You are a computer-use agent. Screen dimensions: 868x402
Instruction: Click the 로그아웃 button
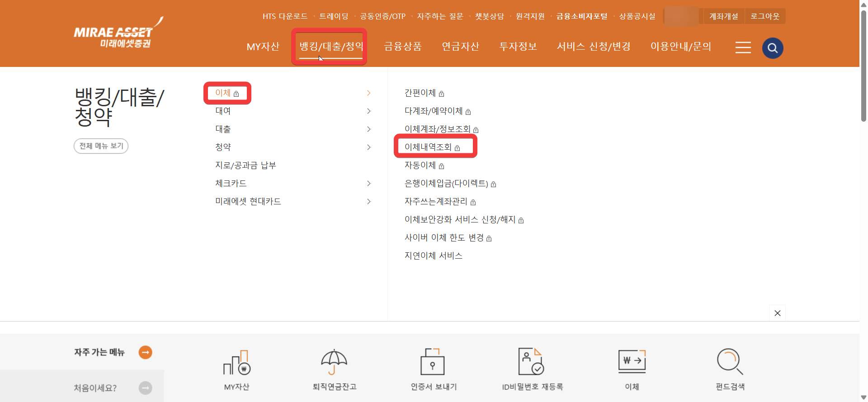(765, 16)
